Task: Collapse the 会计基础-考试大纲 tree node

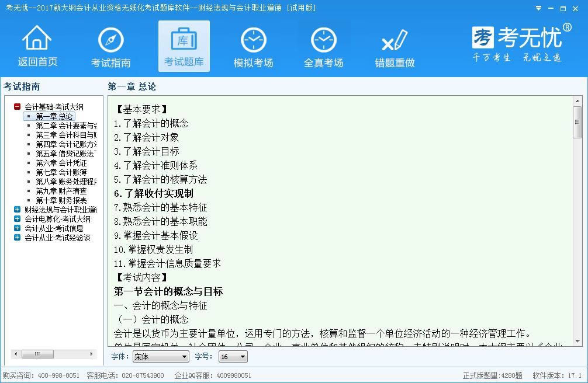Action: (18, 107)
